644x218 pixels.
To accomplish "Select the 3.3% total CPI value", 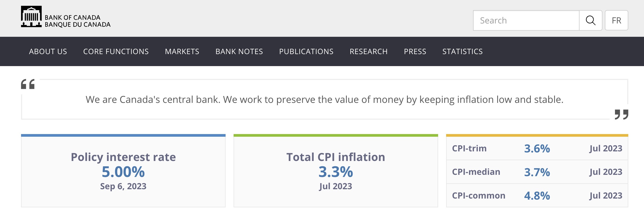I will [x=336, y=172].
